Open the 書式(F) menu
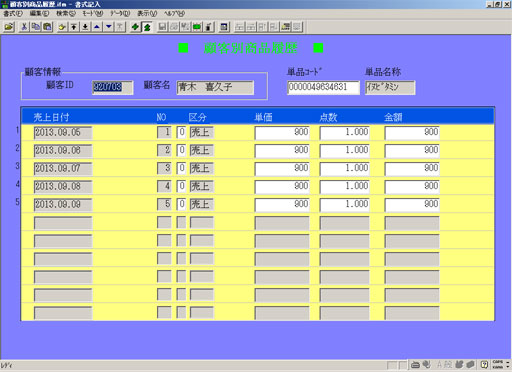The height and width of the screenshot is (372, 512). tap(13, 13)
